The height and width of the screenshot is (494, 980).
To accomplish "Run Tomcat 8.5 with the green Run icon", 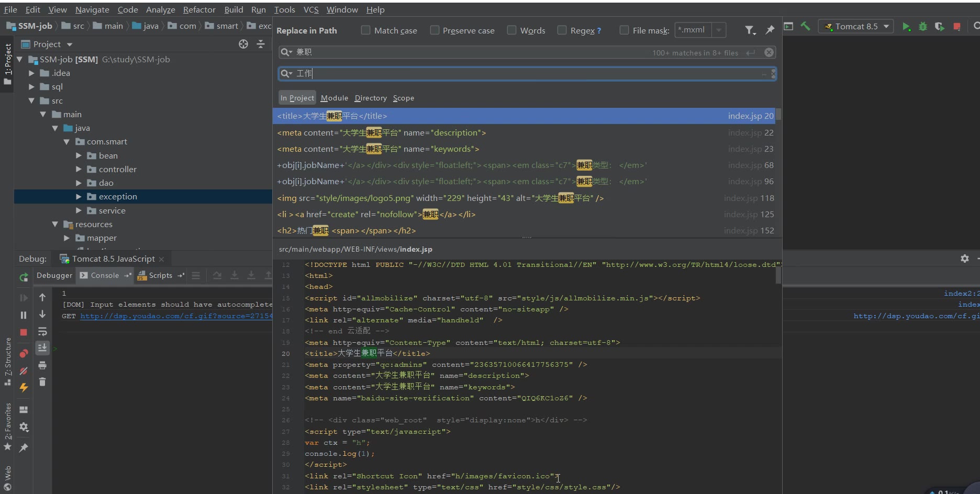I will tap(906, 27).
